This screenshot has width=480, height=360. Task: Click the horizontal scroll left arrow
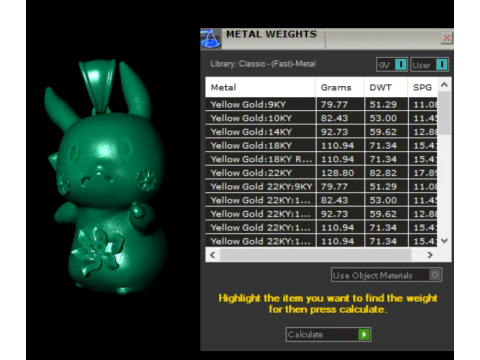(x=213, y=255)
